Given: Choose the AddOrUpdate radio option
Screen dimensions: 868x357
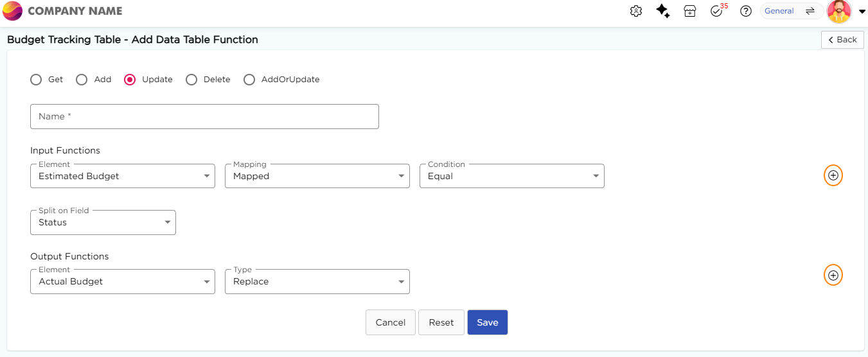Looking at the screenshot, I should pyautogui.click(x=249, y=80).
